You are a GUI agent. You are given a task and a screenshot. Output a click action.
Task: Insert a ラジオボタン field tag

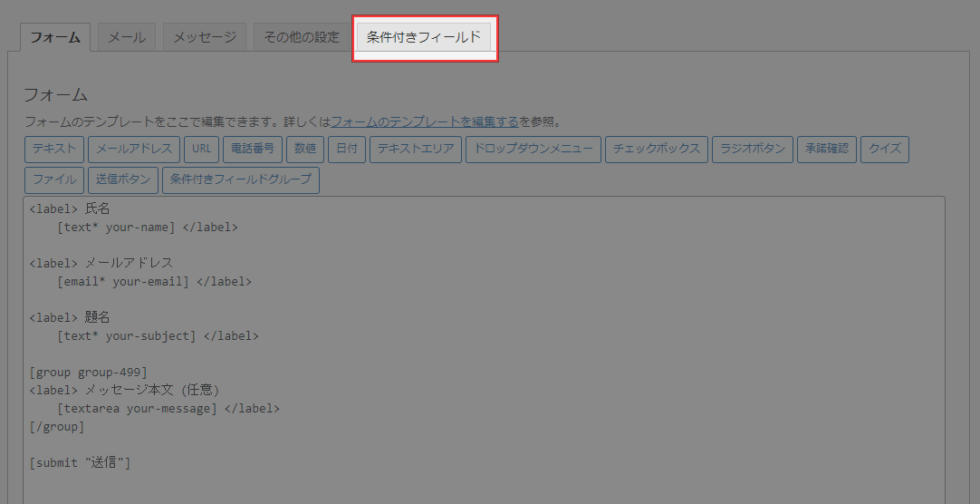(x=753, y=149)
